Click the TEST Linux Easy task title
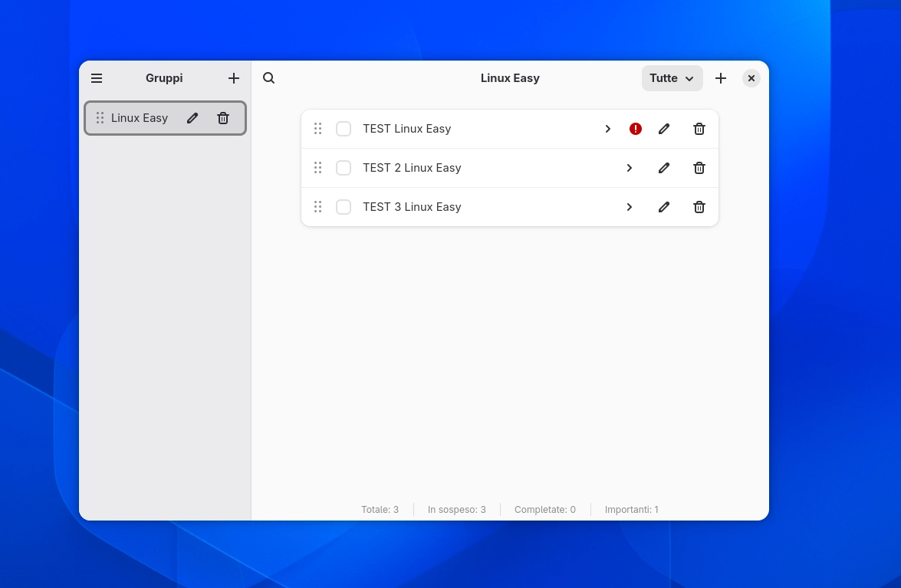The image size is (901, 588). tap(407, 129)
